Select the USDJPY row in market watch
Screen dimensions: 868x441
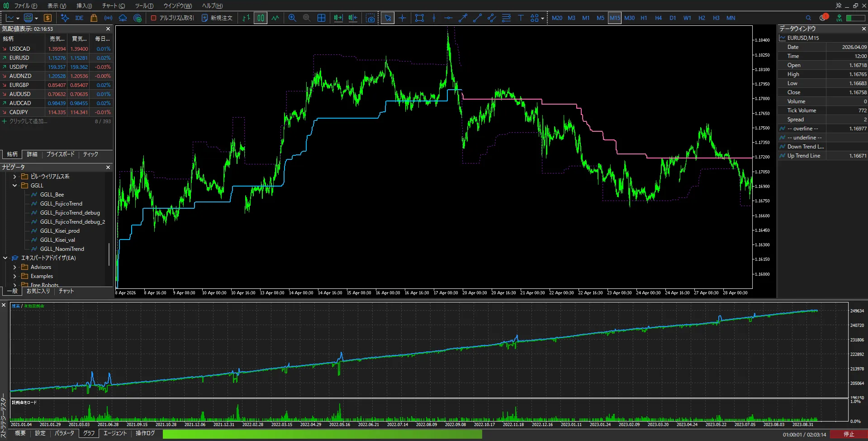[x=57, y=67]
